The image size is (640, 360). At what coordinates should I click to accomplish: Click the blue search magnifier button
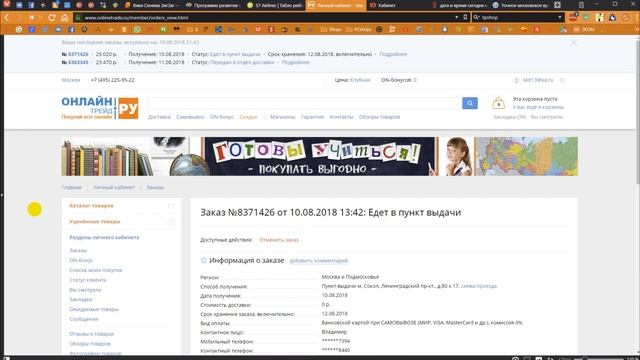pos(470,103)
